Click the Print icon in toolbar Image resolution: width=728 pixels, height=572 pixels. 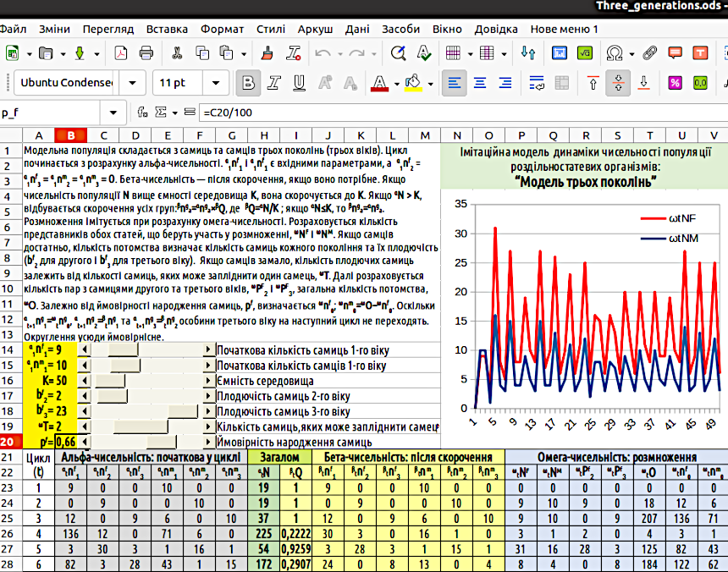coord(146,53)
